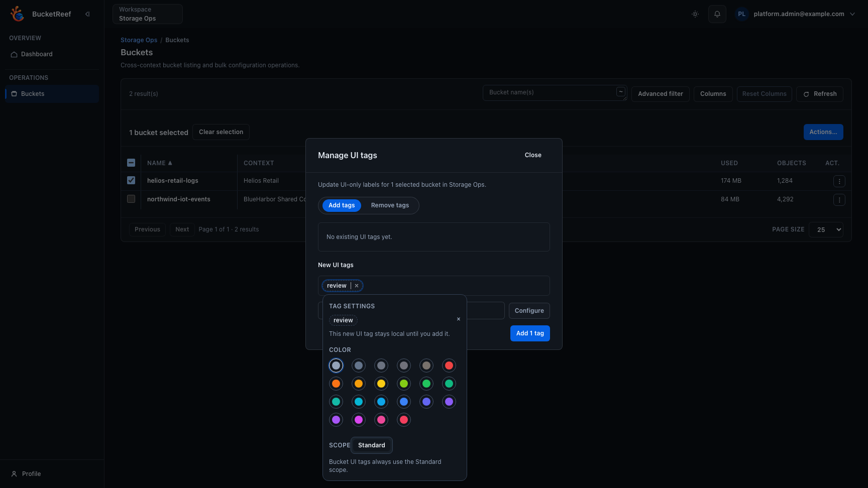The width and height of the screenshot is (868, 488).
Task: Click the helios-retail-logs bucket name
Action: (x=173, y=181)
